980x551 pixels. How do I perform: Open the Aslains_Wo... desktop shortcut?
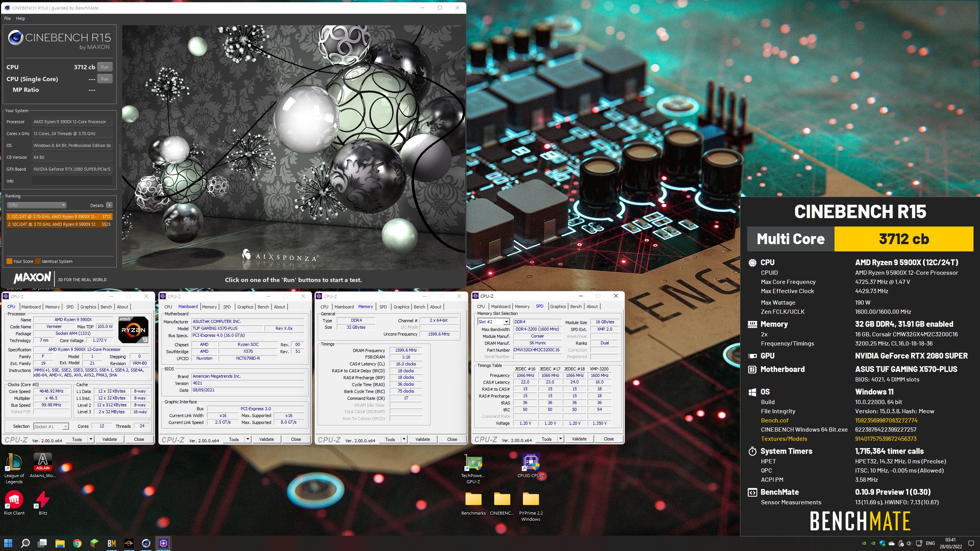[x=43, y=465]
